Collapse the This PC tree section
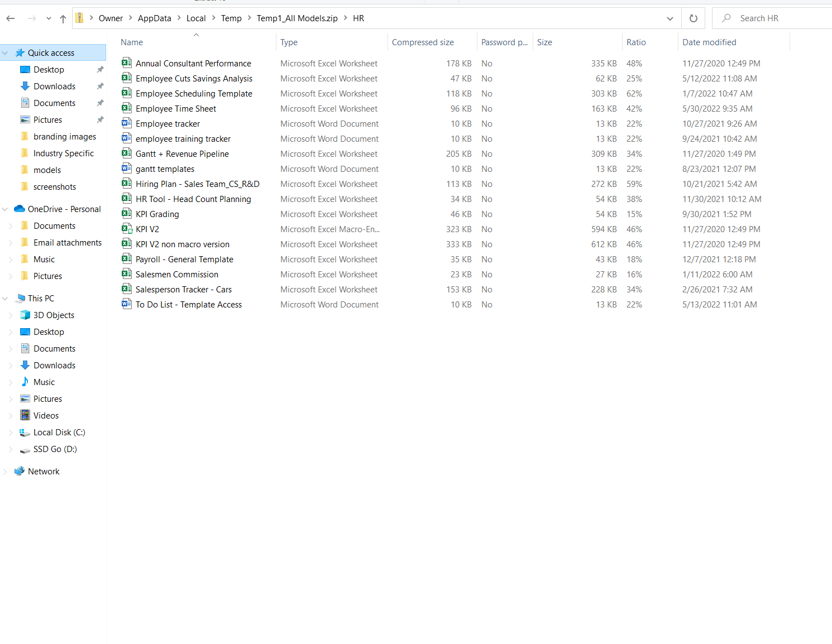This screenshot has height=644, width=832. (x=5, y=299)
